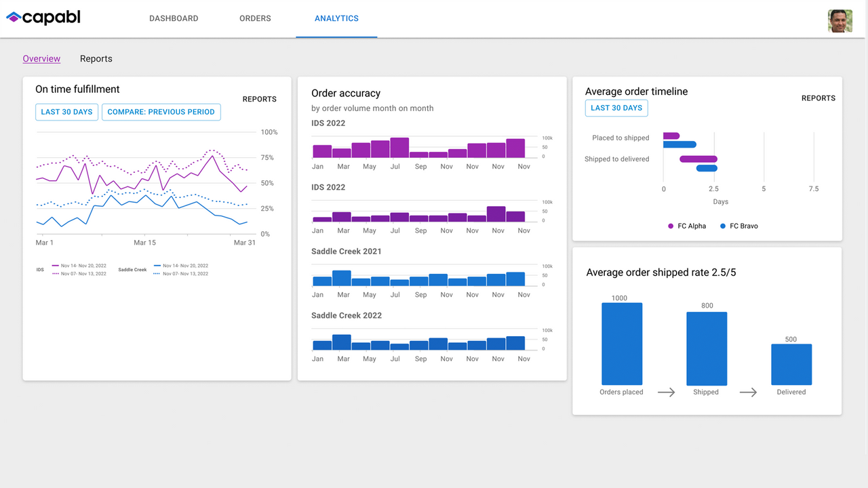Open the profile avatar photo
The width and height of the screenshot is (868, 488).
pos(840,21)
